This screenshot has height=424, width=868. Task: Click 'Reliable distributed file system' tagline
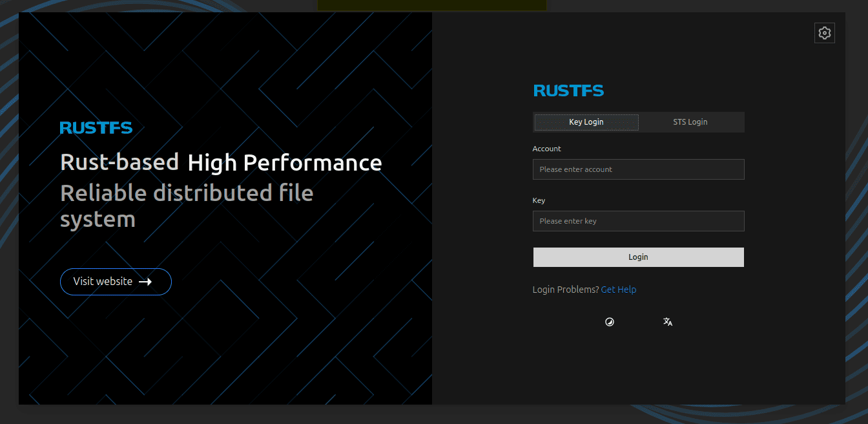(x=187, y=206)
